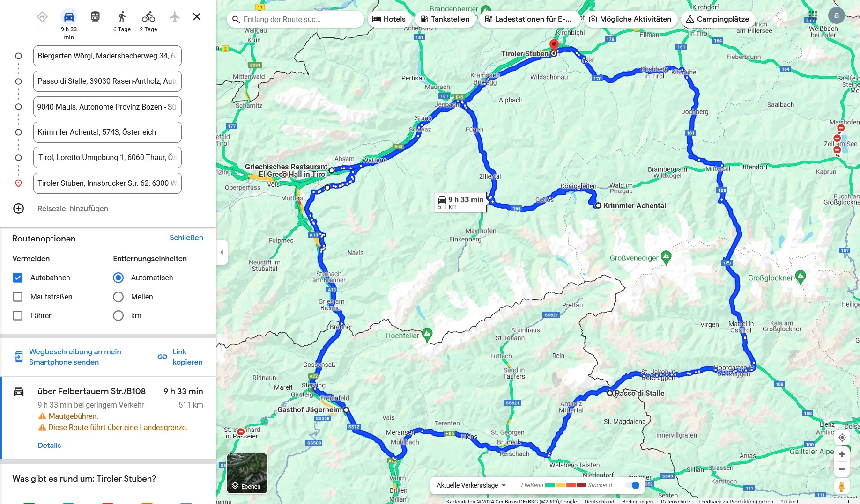This screenshot has height=504, width=860.
Task: Open Aktuelle Verkehrslage dropdown
Action: point(471,485)
